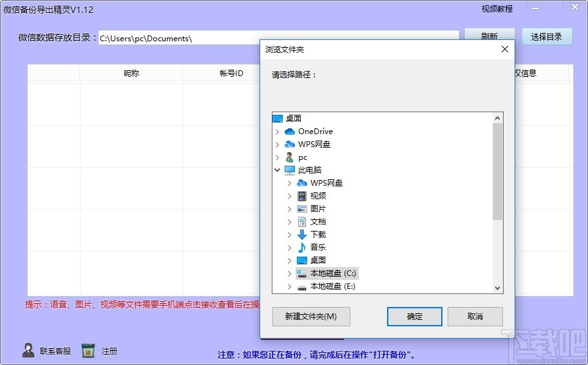Expand WPS网盘 node under 此电脑
Image resolution: width=588 pixels, height=365 pixels.
(x=289, y=183)
